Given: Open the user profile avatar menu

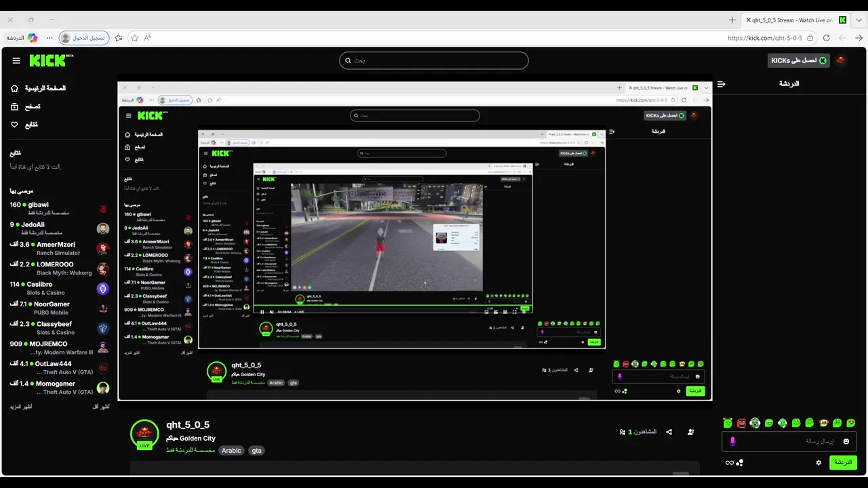Looking at the screenshot, I should pyautogui.click(x=841, y=60).
